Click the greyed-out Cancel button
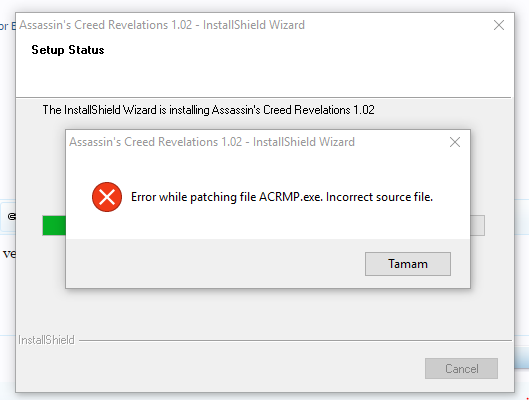 point(461,368)
